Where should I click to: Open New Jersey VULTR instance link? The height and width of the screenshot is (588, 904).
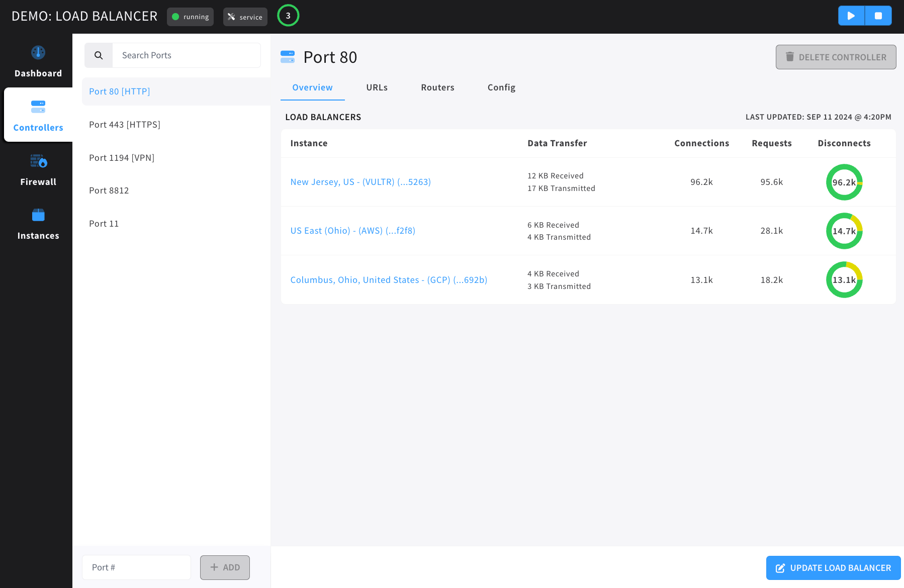click(x=360, y=182)
